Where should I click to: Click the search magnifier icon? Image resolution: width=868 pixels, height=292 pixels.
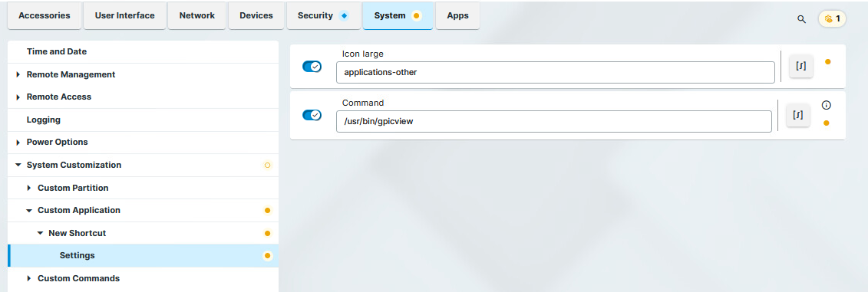pos(801,19)
